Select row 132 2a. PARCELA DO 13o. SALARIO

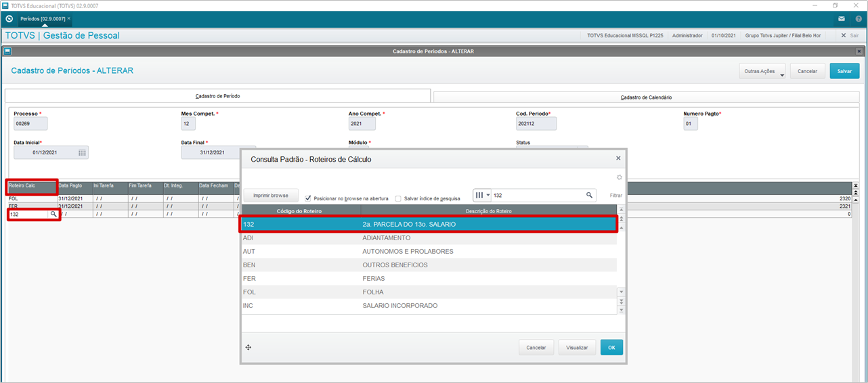429,224
